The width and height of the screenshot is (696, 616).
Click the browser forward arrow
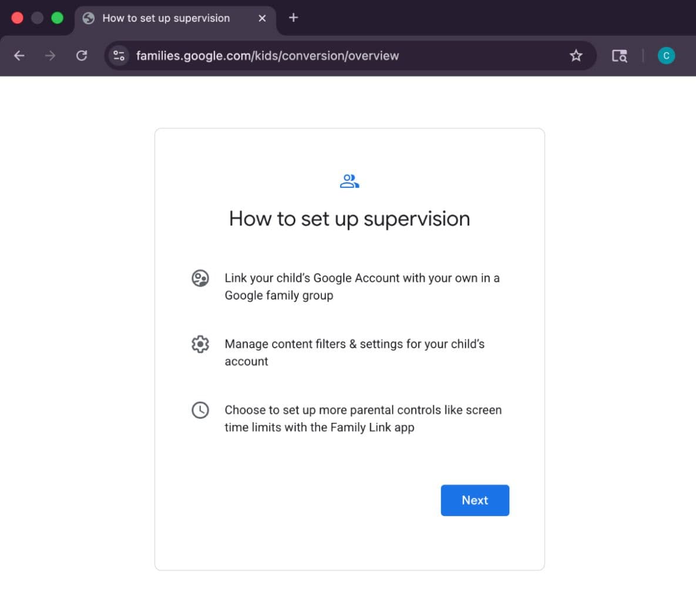[50, 55]
